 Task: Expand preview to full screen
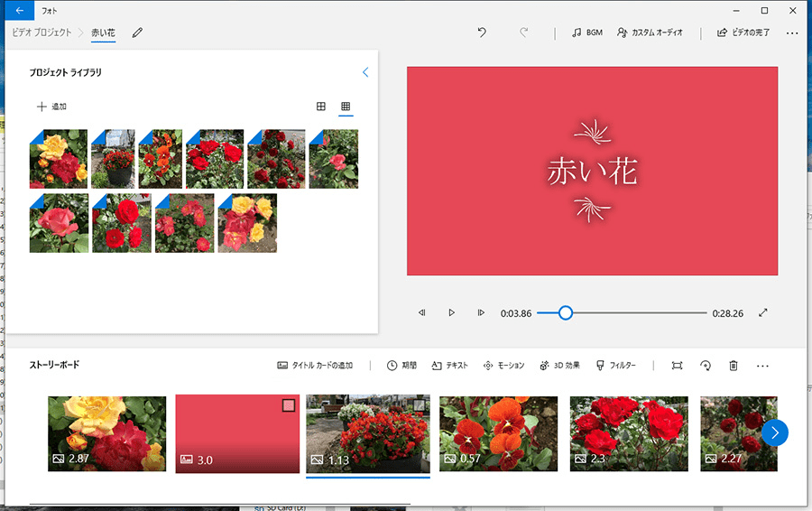[x=763, y=312]
